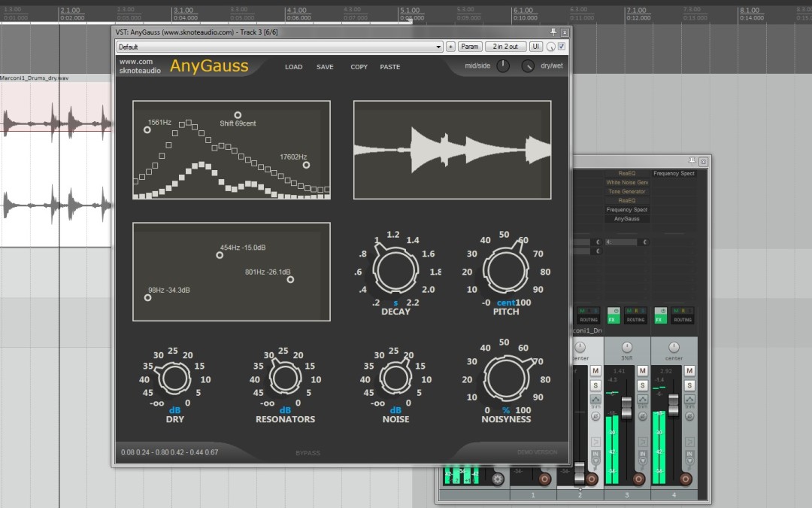Image resolution: width=812 pixels, height=508 pixels.
Task: Select Frequency Spect on track 4 FX list
Action: [x=674, y=174]
